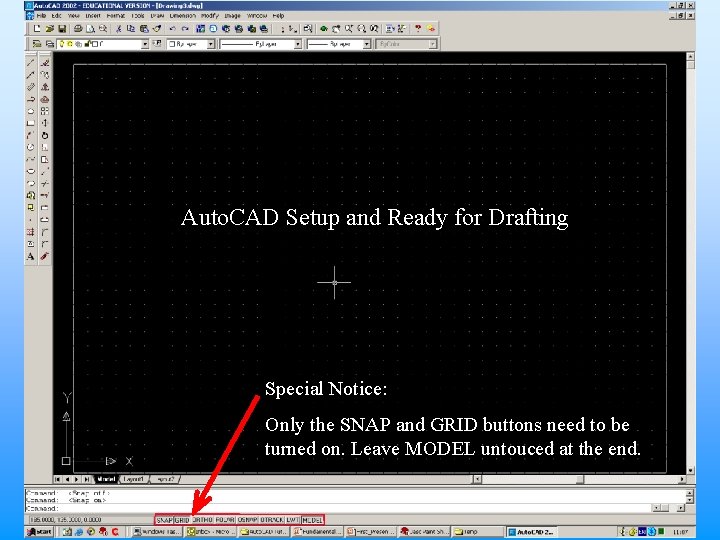Click the Windows Start button

coord(39,532)
